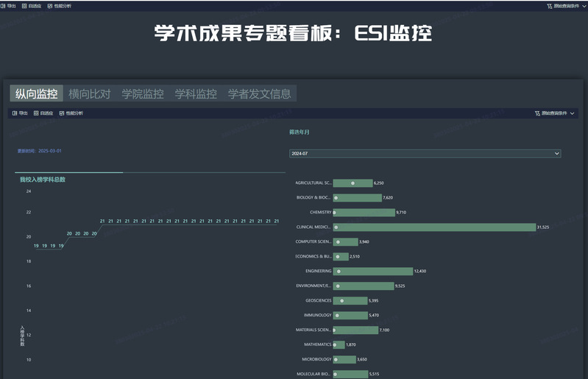Select the 纵向监控 tab
The image size is (588, 379).
[x=36, y=93]
